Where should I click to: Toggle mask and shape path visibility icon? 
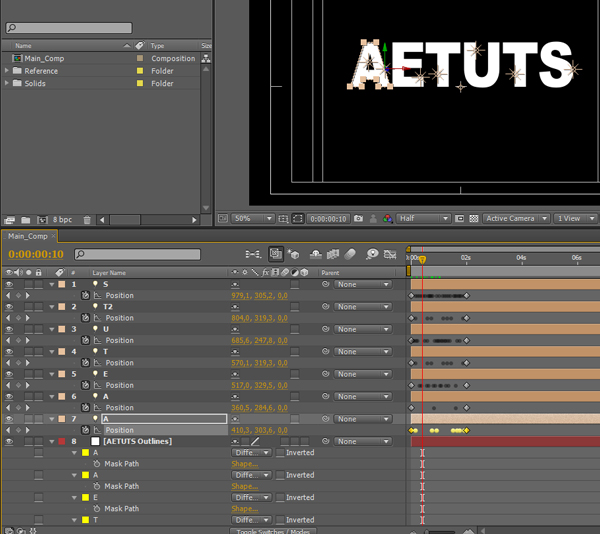297,218
